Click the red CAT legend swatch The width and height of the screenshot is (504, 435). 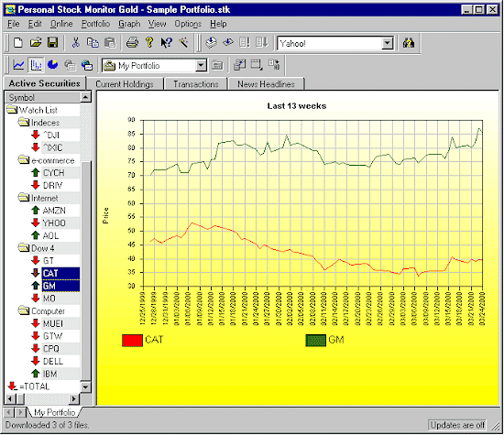(132, 341)
